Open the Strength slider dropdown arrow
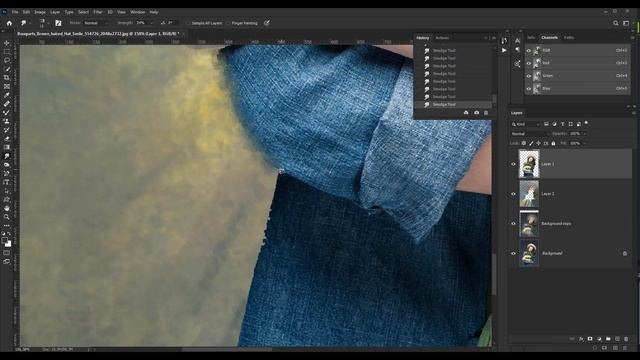Image resolution: width=640 pixels, height=360 pixels. (152, 23)
